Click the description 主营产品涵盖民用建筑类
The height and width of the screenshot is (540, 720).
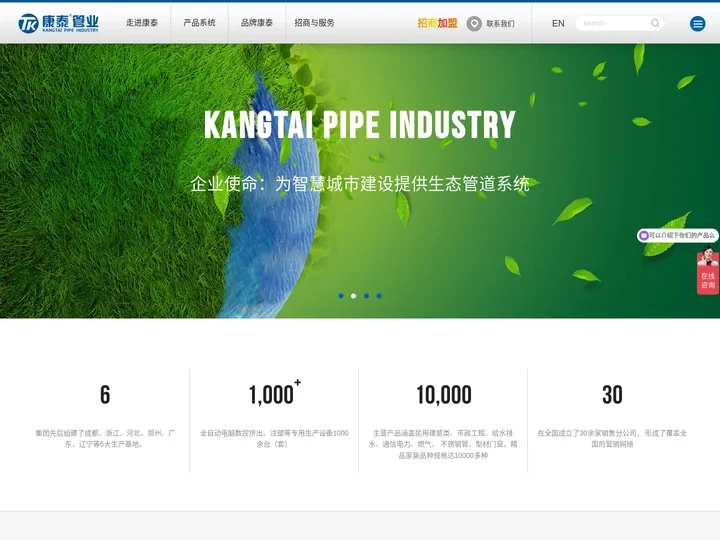(x=443, y=444)
